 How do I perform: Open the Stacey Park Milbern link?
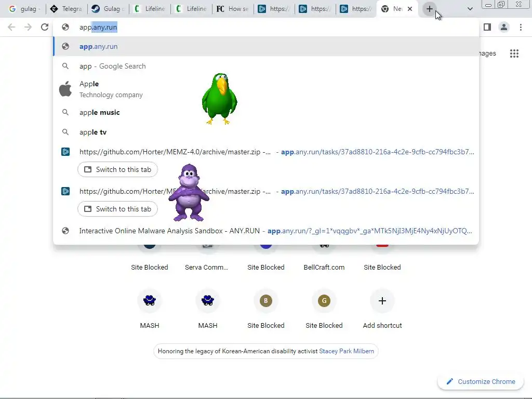pos(347,351)
